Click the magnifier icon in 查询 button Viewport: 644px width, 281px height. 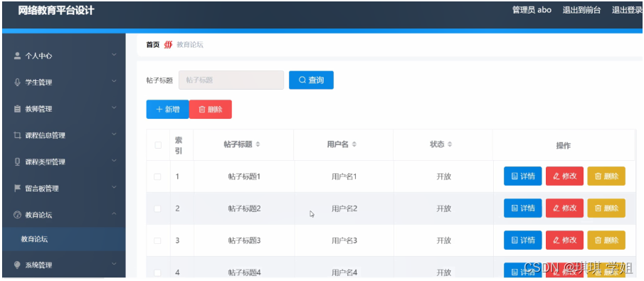coord(302,80)
